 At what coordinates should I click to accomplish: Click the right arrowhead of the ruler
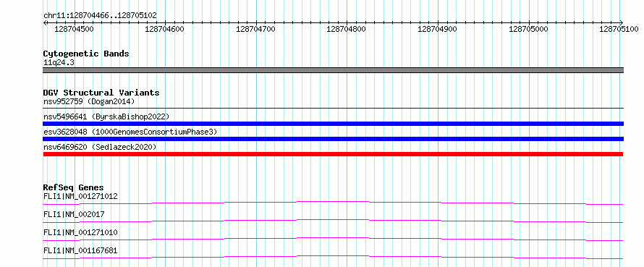(x=622, y=22)
